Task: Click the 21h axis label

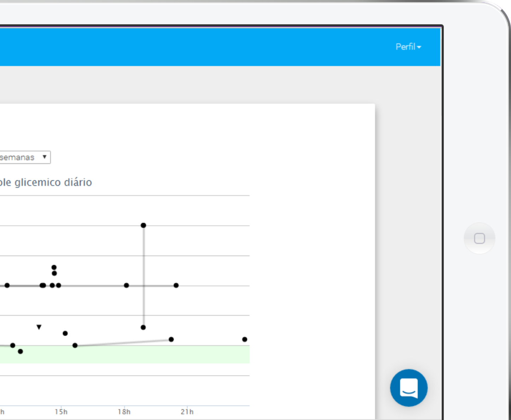Action: [x=187, y=412]
